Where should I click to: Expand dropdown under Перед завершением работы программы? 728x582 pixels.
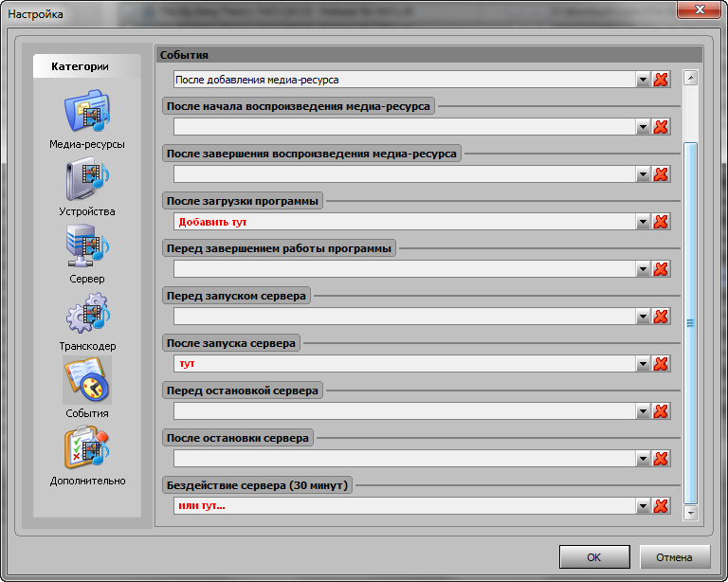pyautogui.click(x=643, y=269)
